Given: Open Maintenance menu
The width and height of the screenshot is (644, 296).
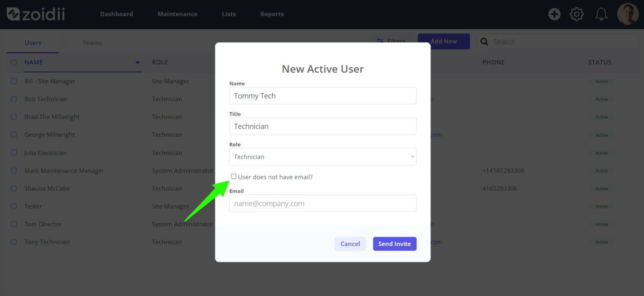Looking at the screenshot, I should click(177, 14).
